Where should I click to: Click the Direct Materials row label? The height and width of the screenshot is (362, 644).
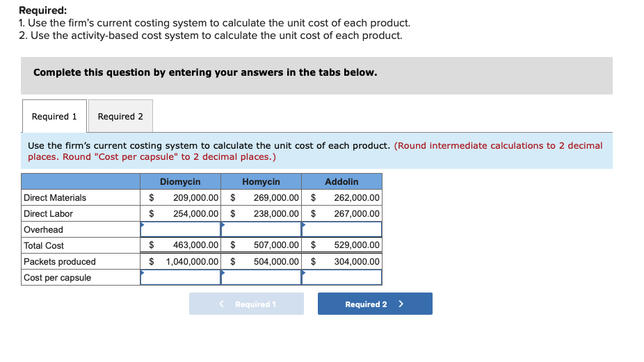55,198
